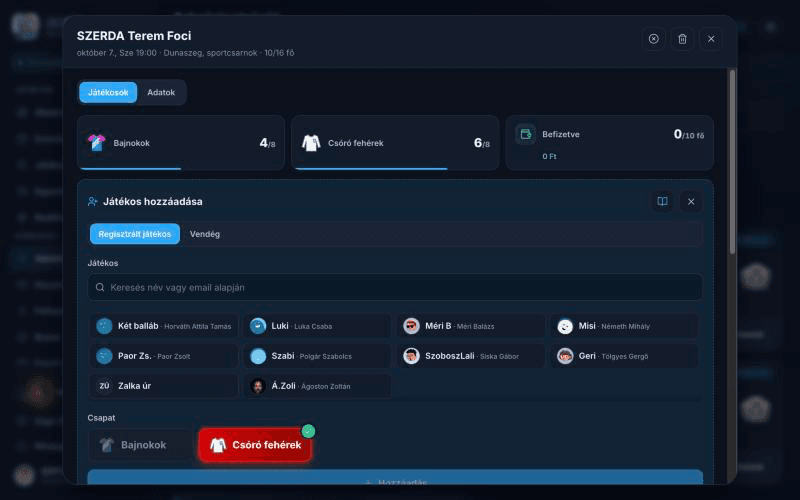Click the Befizetve wallet icon
Viewport: 800px width, 500px height.
tap(526, 134)
